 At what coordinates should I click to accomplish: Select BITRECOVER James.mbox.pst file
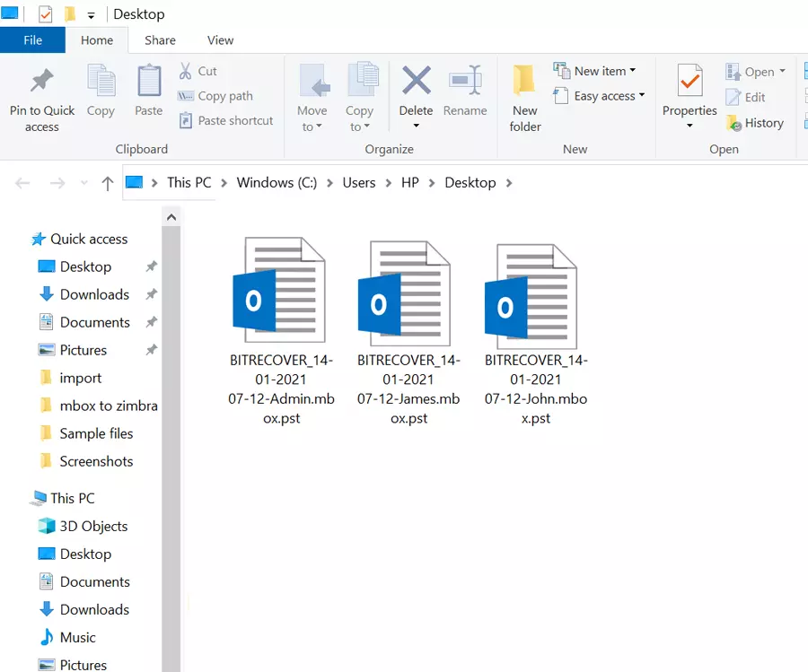pos(408,332)
